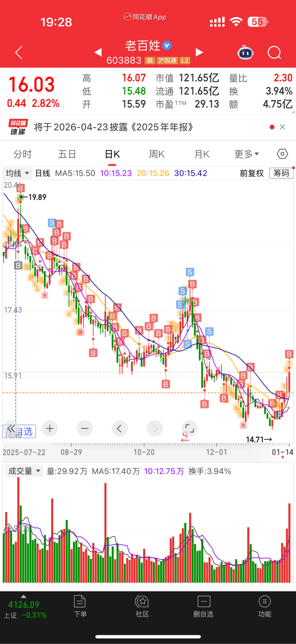Tap the 筹码 chip distribution button
296x644 pixels.
coord(281,173)
